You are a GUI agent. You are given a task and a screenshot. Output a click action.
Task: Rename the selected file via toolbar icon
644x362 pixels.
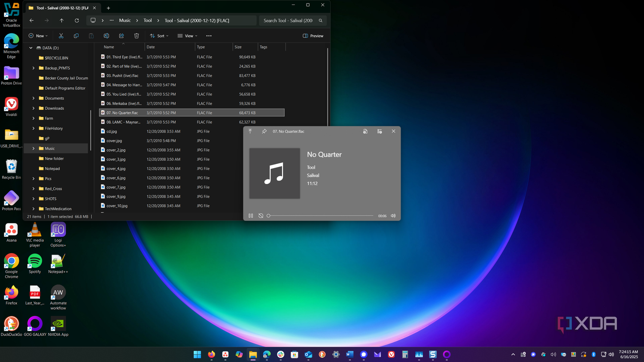[x=106, y=36]
